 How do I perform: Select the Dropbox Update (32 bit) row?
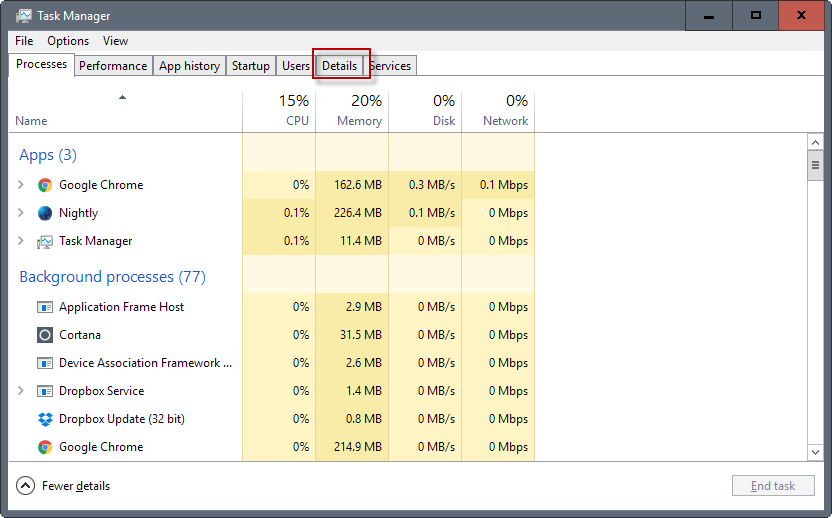272,419
